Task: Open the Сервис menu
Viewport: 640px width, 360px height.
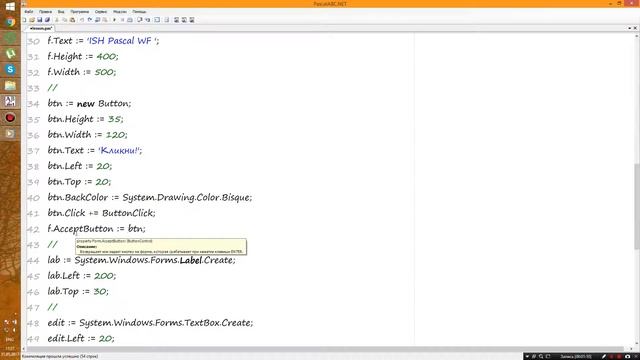Action: tap(101, 12)
